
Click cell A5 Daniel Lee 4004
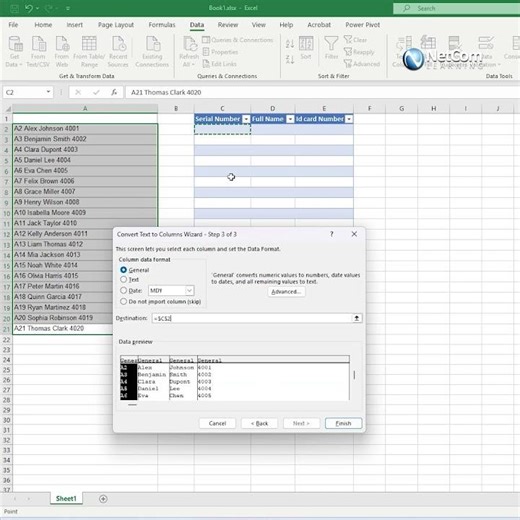tap(85, 160)
